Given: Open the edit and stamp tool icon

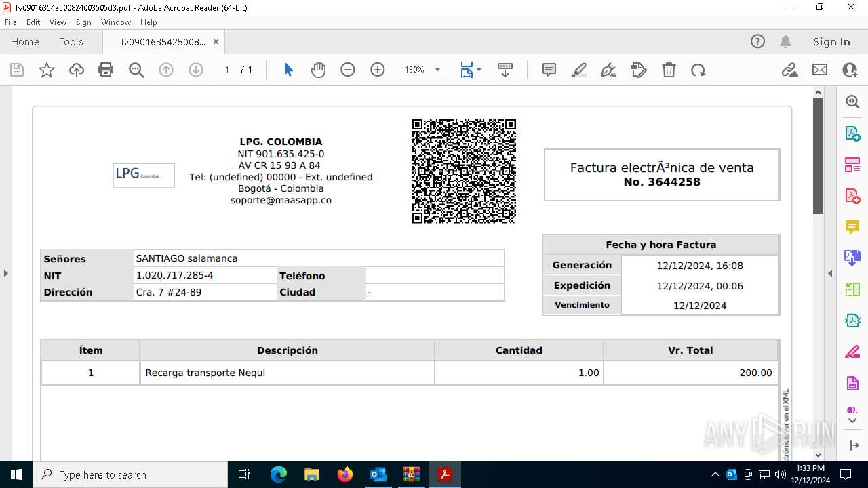Looking at the screenshot, I should coord(639,70).
